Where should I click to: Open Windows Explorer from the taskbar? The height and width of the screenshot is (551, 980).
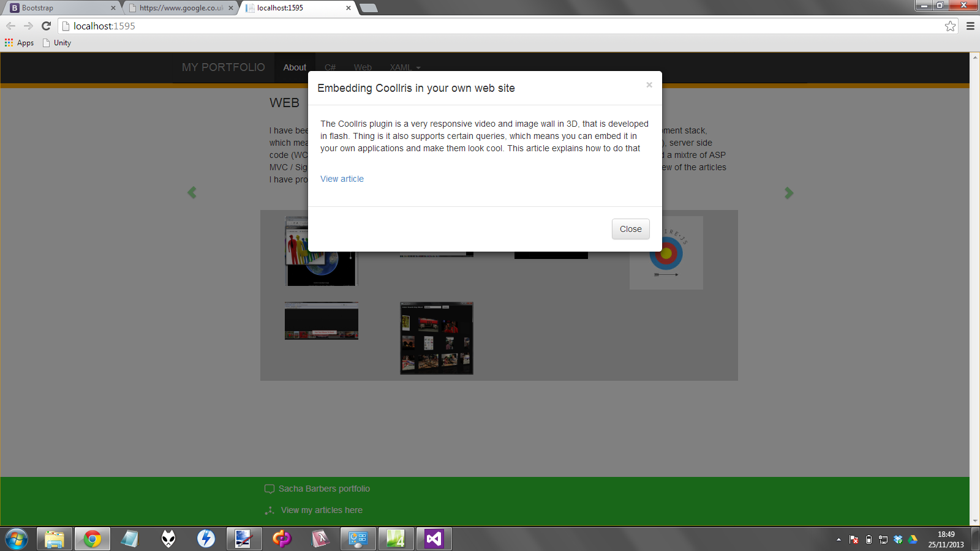[x=55, y=539]
